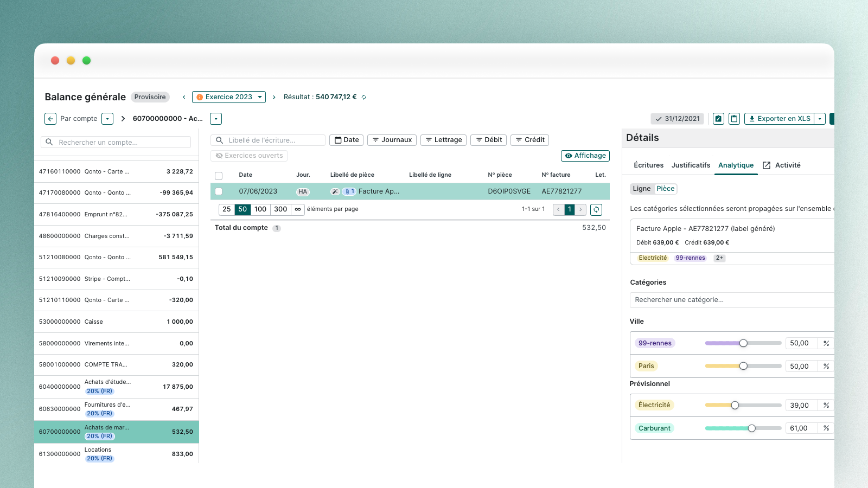
Task: Click the breadcrumb chevron after Par compte
Action: (x=123, y=119)
